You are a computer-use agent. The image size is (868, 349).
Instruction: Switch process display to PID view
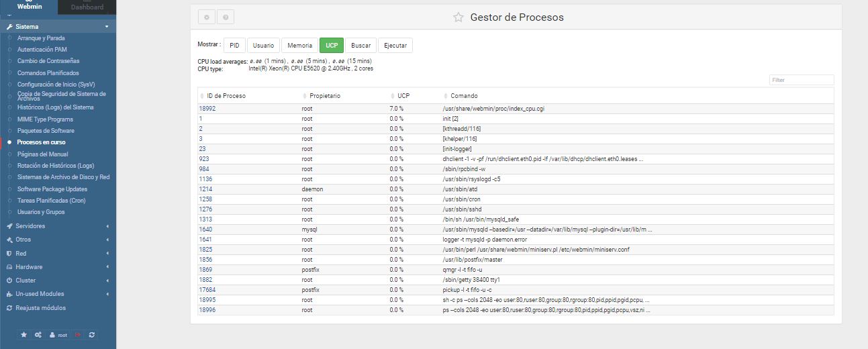tap(234, 46)
